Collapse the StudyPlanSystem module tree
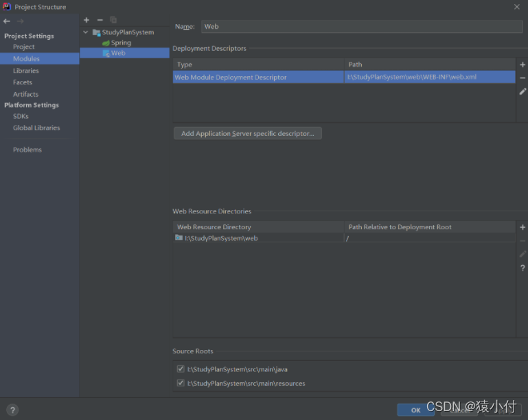528x420 pixels. (86, 32)
